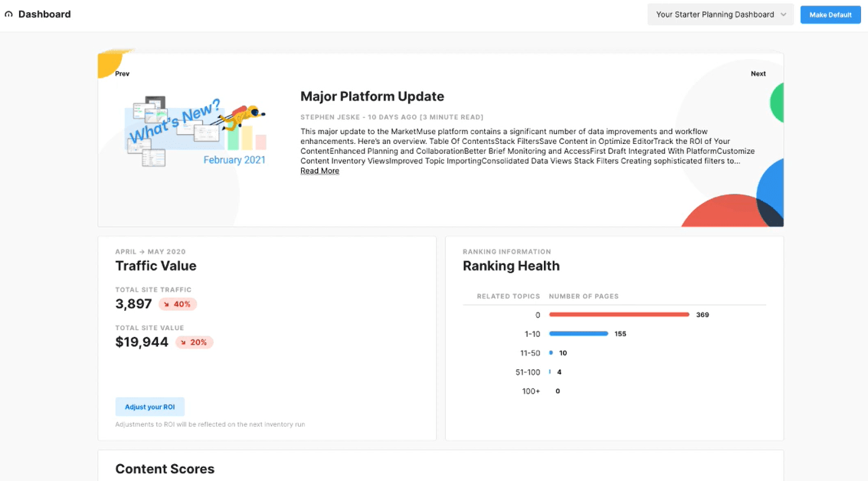
Task: Click the Make Default button
Action: click(x=830, y=15)
